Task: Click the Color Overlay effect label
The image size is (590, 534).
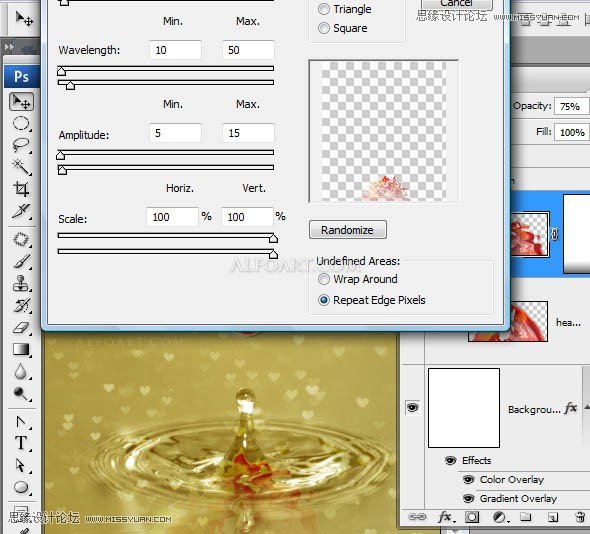Action: [512, 479]
